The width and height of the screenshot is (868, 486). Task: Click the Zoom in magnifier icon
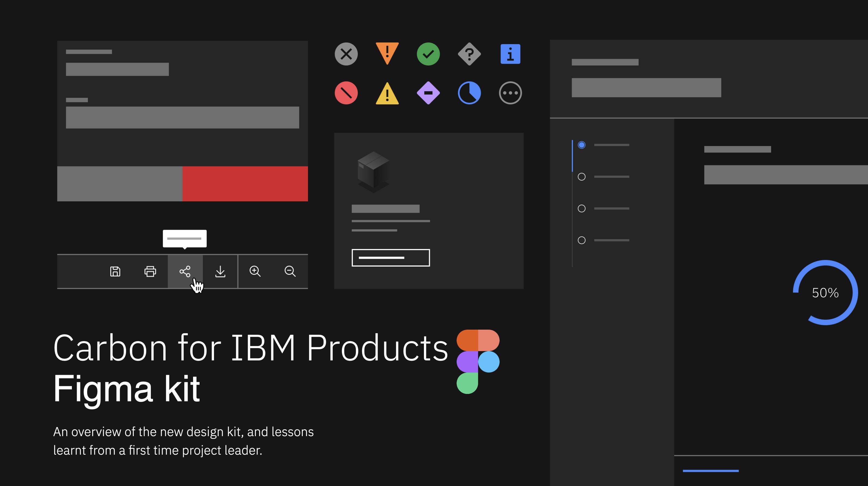(x=255, y=271)
